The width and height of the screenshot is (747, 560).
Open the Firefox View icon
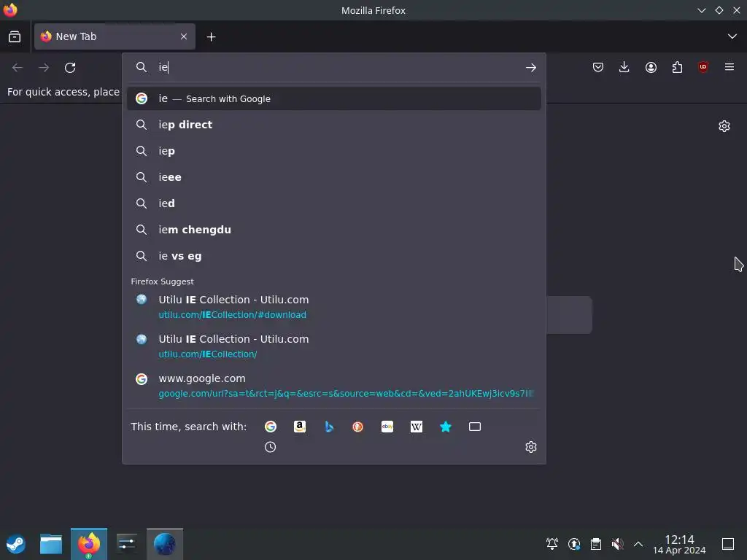[15, 36]
